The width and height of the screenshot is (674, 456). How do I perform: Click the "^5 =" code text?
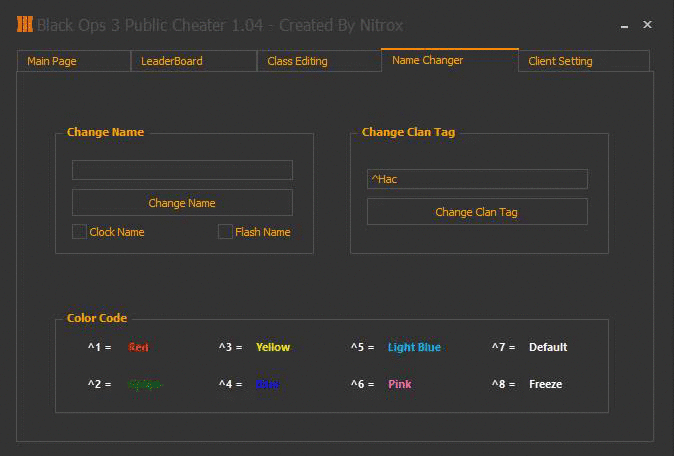coord(362,347)
